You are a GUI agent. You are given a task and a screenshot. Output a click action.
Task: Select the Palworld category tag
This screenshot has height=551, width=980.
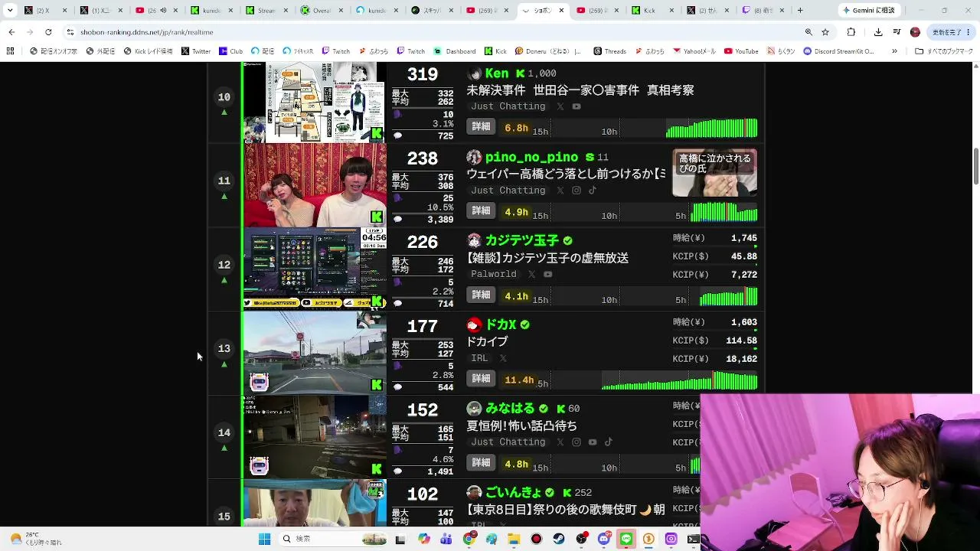494,274
